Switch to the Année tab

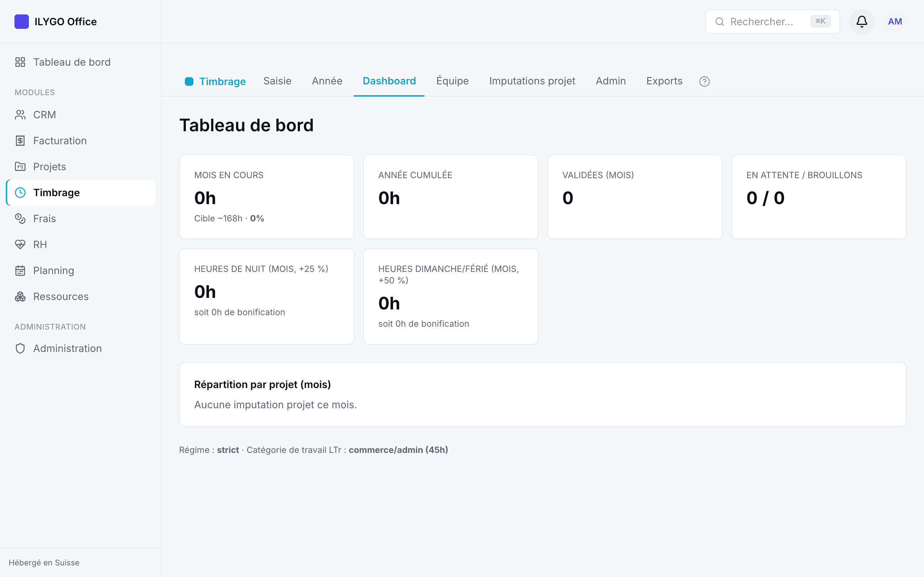tap(327, 81)
